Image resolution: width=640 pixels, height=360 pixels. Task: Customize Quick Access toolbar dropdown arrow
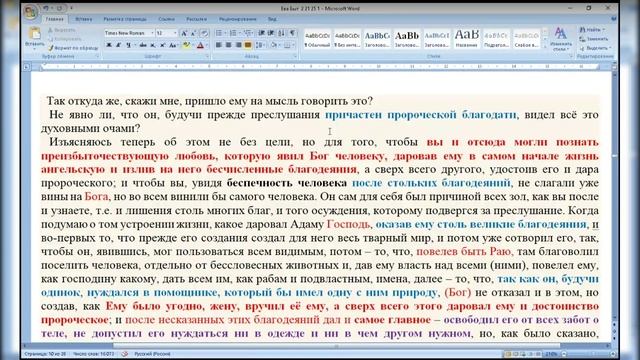pyautogui.click(x=71, y=8)
